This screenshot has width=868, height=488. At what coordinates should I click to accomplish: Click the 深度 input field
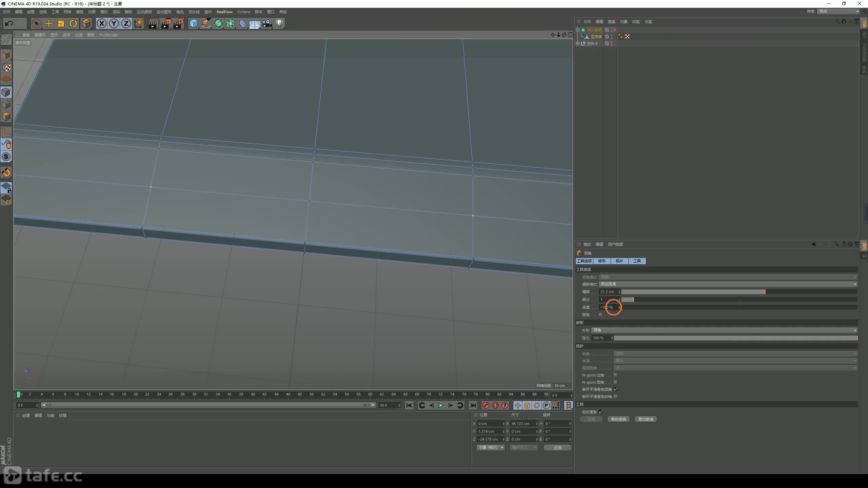pyautogui.click(x=608, y=307)
